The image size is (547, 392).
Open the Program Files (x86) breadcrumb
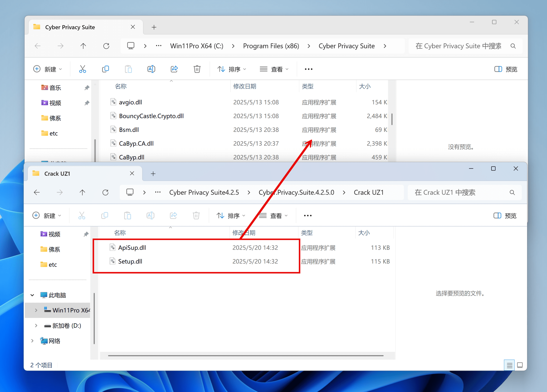click(x=271, y=46)
